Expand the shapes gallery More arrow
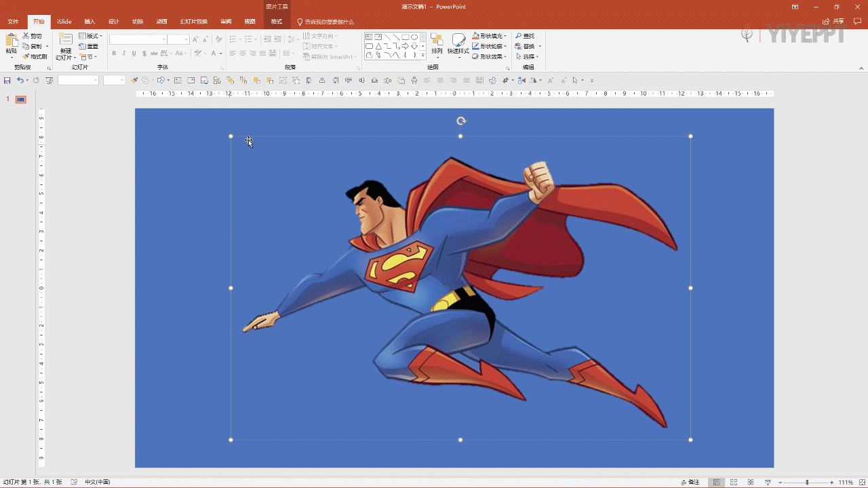 pos(423,56)
